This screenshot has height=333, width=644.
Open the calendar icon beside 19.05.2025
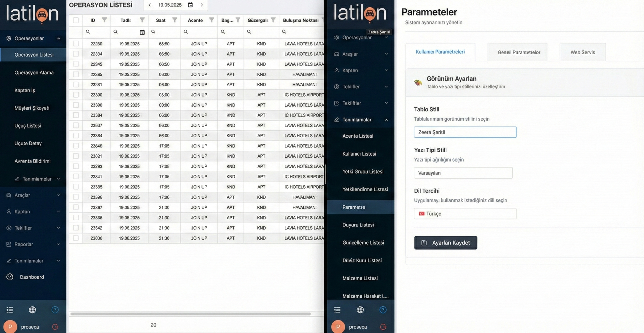[x=190, y=5]
